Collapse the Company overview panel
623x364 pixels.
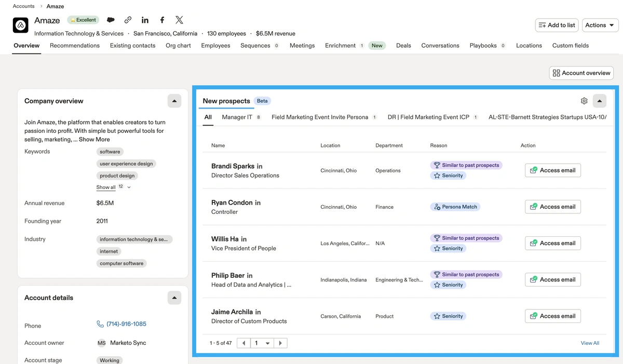point(174,101)
